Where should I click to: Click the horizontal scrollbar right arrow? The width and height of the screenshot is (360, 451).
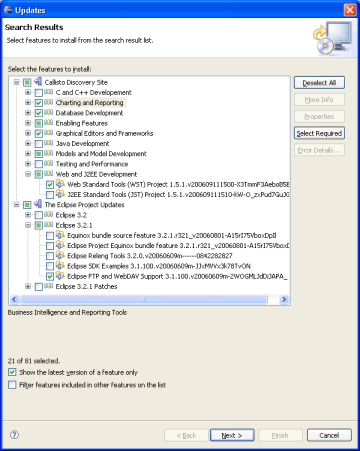coord(284,299)
